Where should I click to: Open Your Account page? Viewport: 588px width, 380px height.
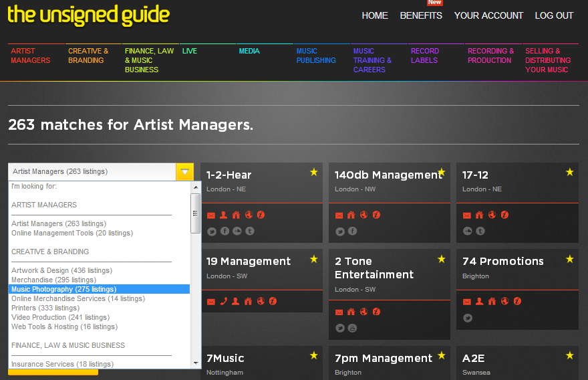pos(488,15)
